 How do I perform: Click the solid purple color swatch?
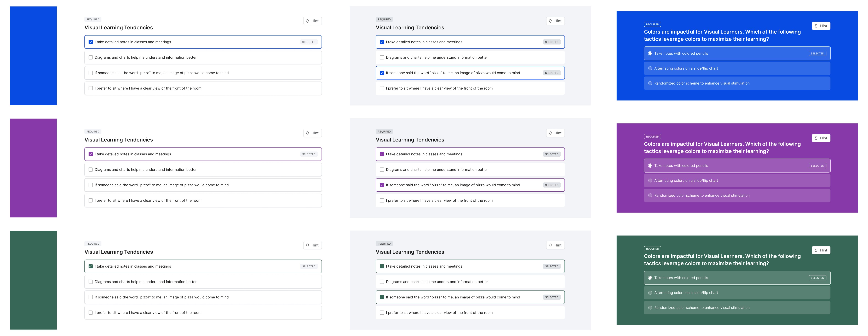tap(33, 168)
